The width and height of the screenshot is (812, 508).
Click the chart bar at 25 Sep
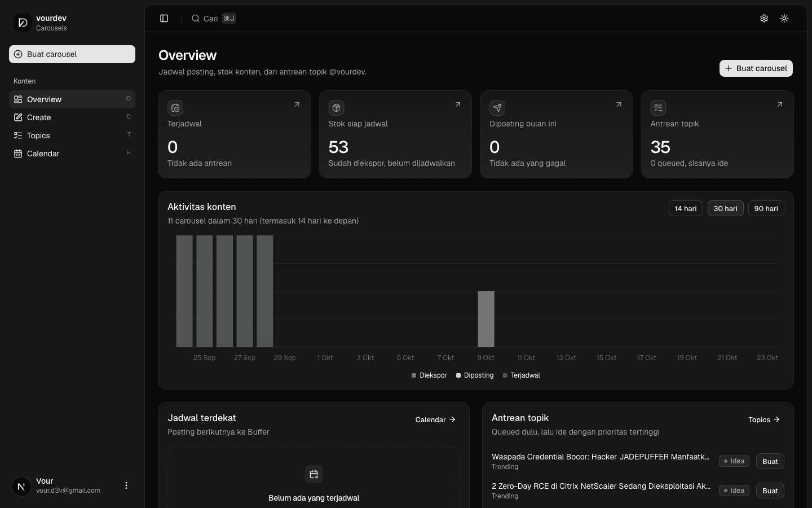[x=205, y=291]
